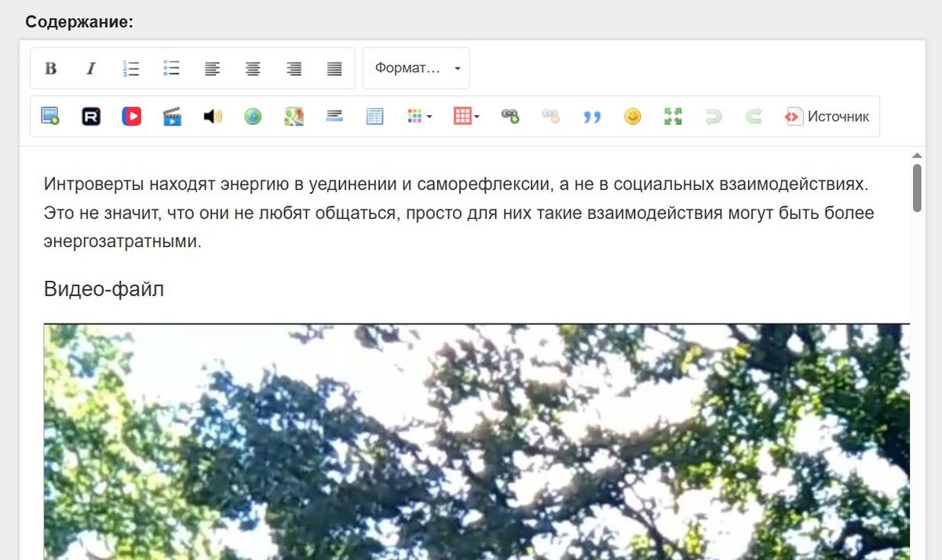Image resolution: width=942 pixels, height=560 pixels.
Task: Toggle bold formatting
Action: (50, 68)
